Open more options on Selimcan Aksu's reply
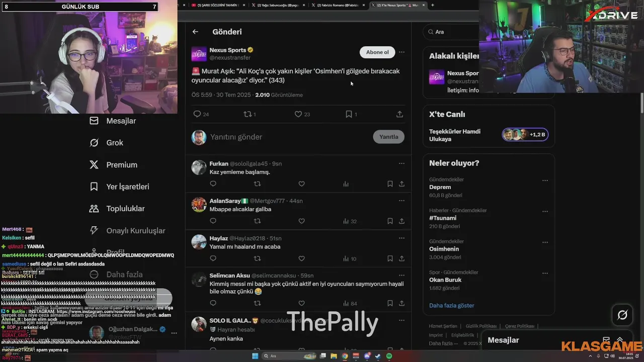The image size is (644, 362). click(x=401, y=276)
